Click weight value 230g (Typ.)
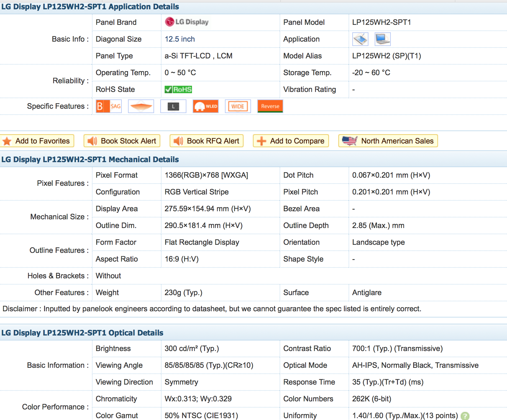Screen dimensions: 507x420 (x=183, y=293)
